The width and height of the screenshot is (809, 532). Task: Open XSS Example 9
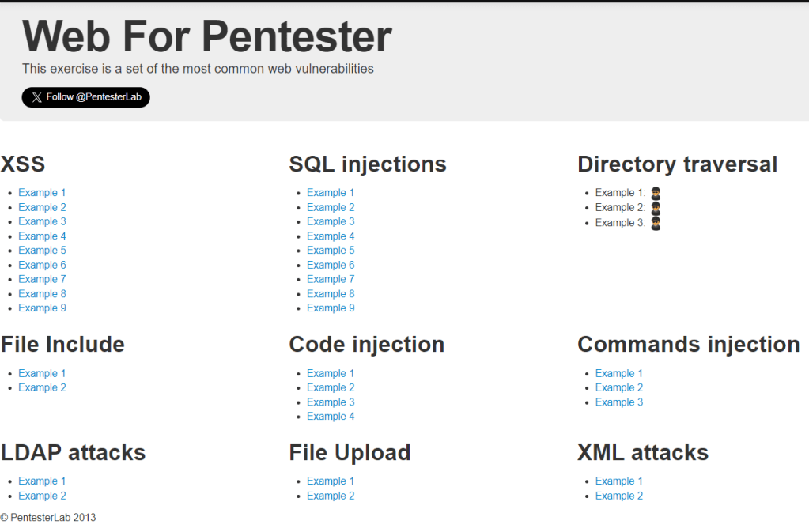coord(42,308)
